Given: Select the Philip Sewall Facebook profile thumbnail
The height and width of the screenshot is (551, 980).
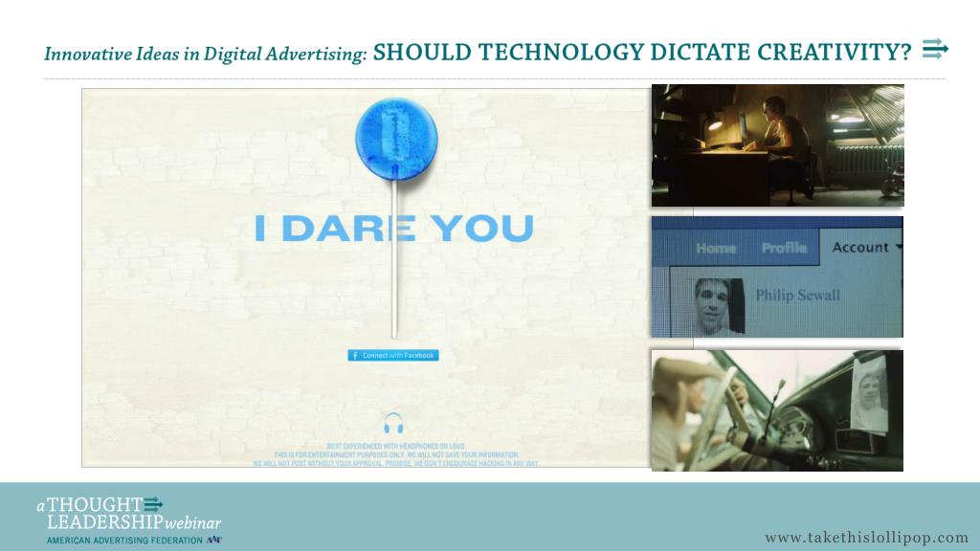Looking at the screenshot, I should point(777,276).
